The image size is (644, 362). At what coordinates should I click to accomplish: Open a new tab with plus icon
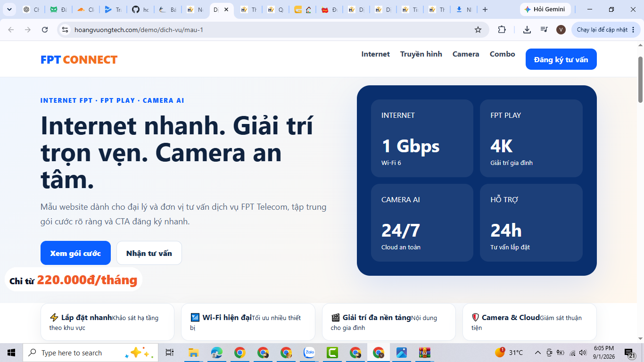(485, 9)
